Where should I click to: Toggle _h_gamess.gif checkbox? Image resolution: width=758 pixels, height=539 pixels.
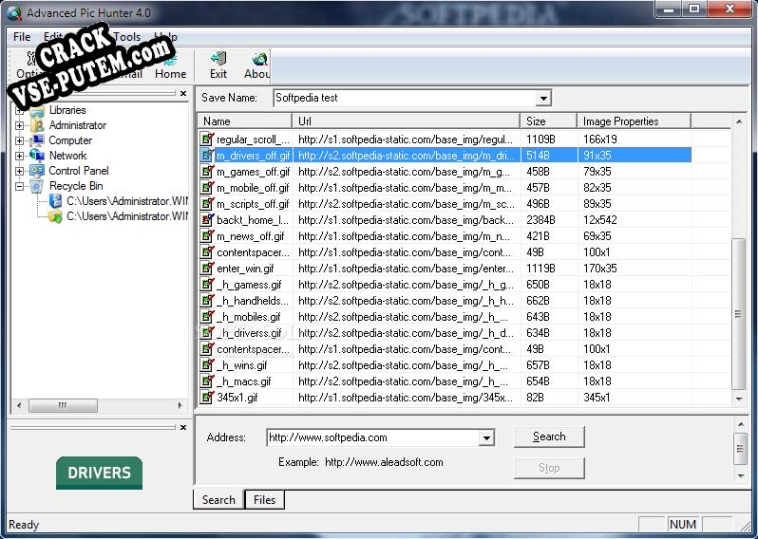(207, 285)
